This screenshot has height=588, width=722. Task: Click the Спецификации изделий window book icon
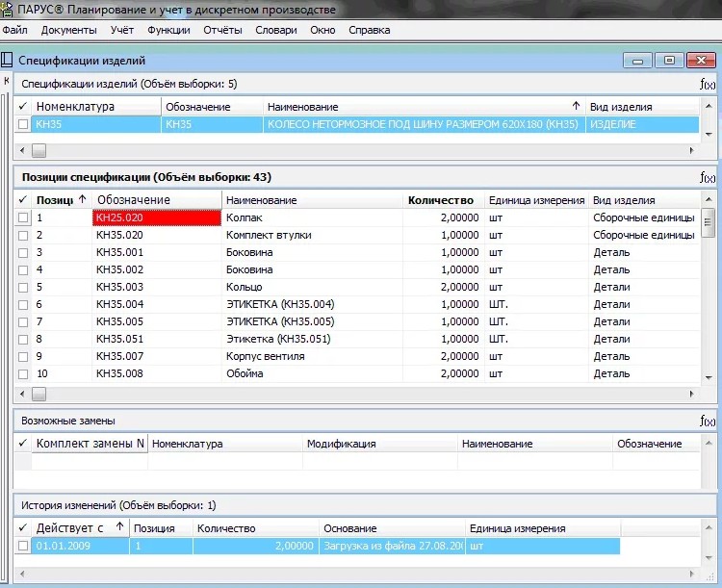coord(9,61)
